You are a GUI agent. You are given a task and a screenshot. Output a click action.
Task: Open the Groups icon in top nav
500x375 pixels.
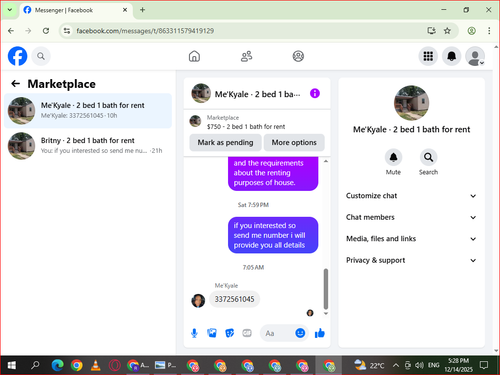click(298, 56)
